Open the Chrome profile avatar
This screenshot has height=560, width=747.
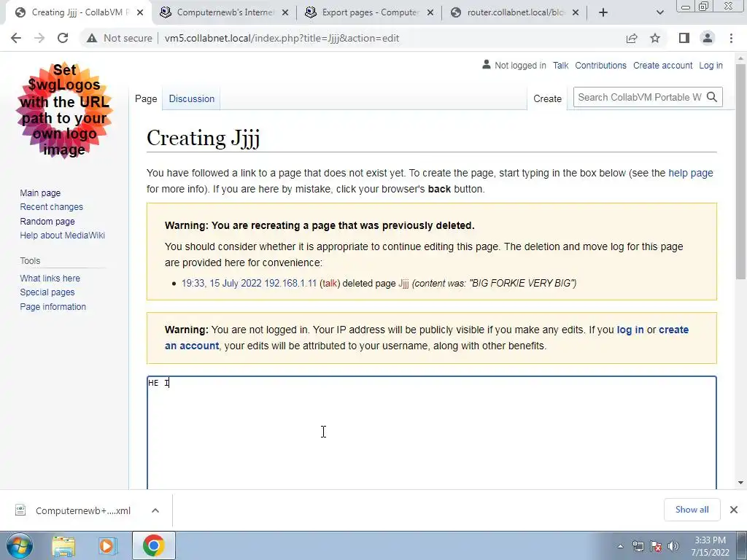708,38
